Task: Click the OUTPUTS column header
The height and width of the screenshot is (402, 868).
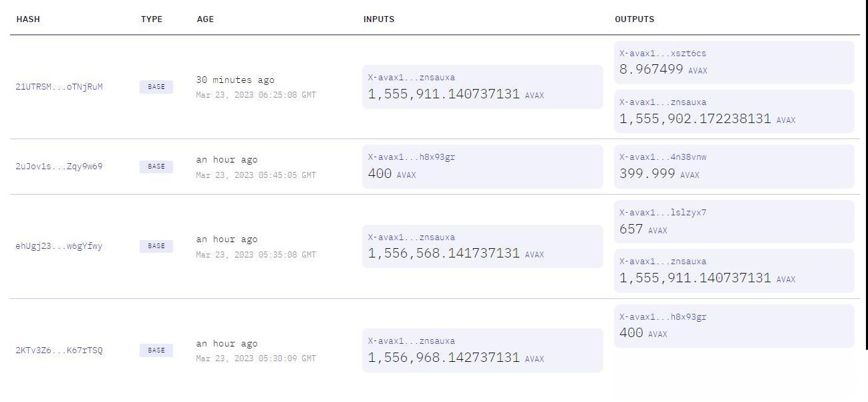Action: point(634,19)
